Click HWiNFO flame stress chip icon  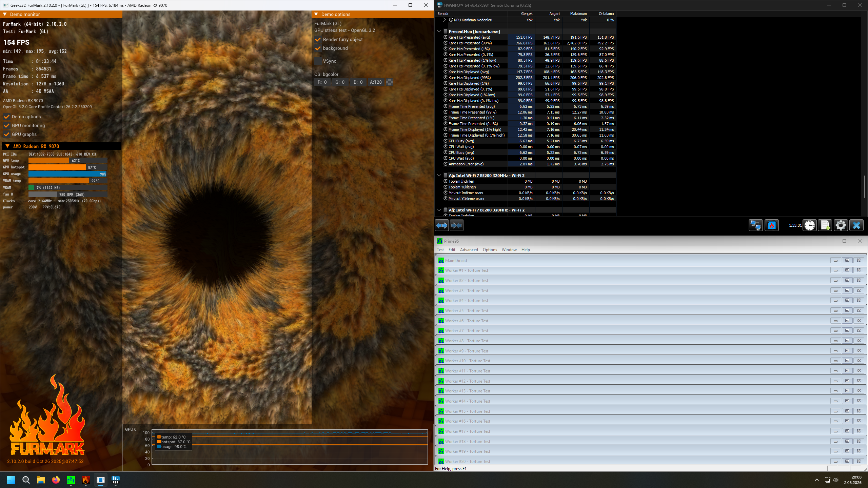pyautogui.click(x=772, y=225)
